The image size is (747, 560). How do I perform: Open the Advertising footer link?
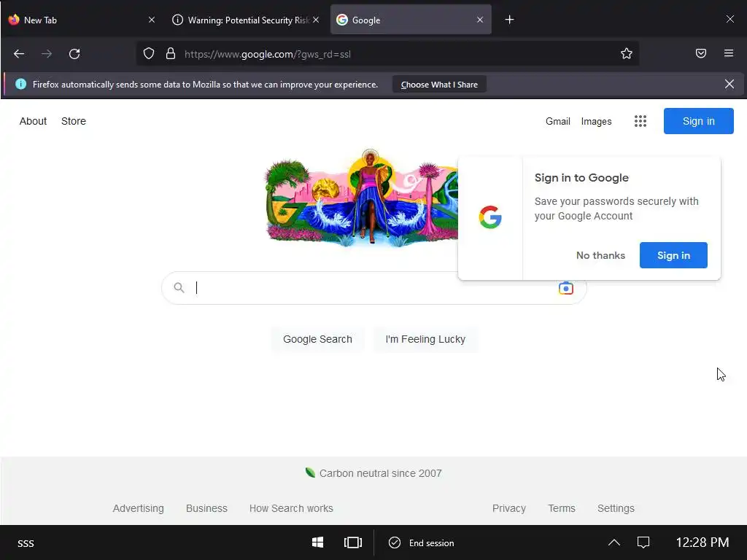coord(138,508)
